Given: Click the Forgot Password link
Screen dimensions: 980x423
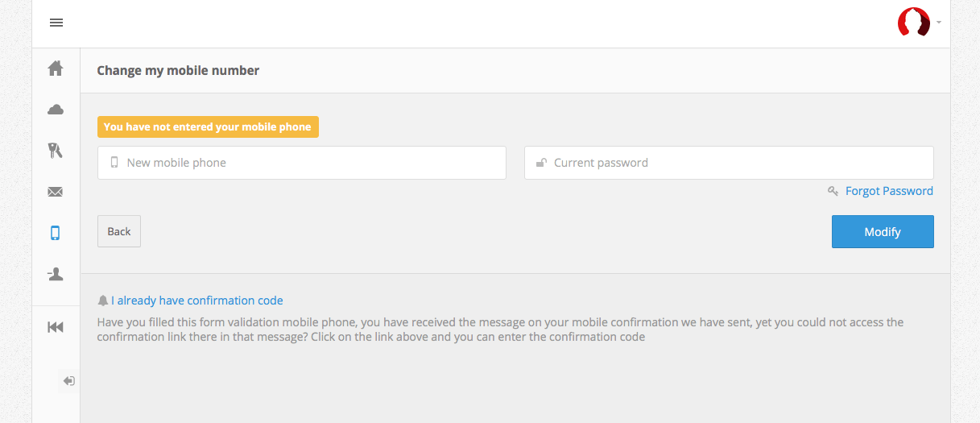Looking at the screenshot, I should (889, 191).
